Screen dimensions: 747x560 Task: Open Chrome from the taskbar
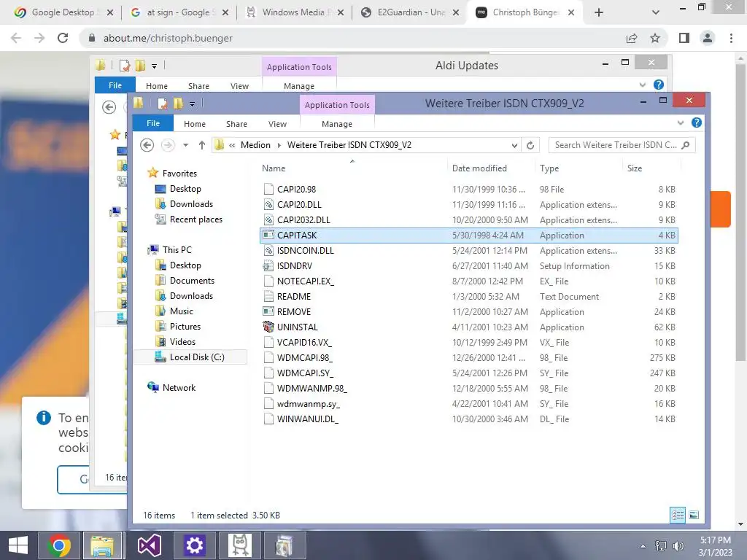point(59,545)
